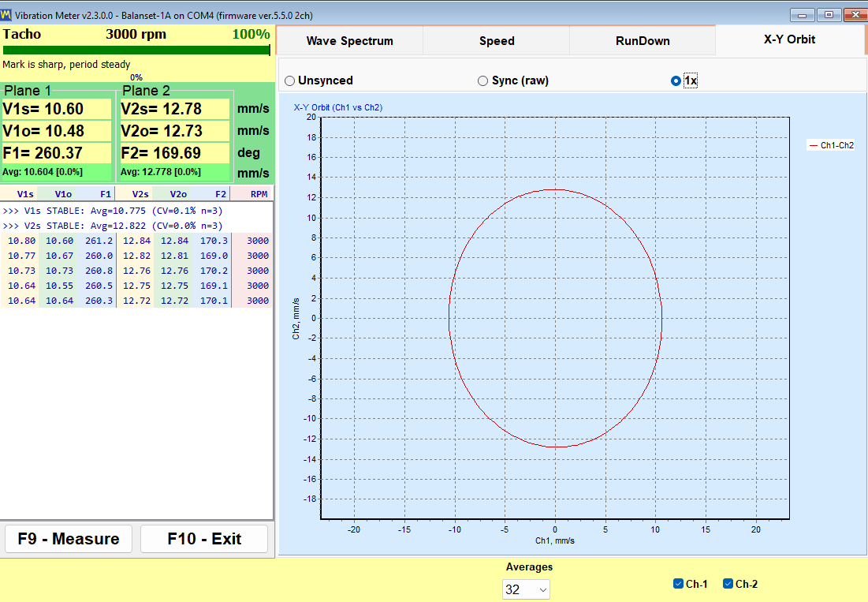Viewport: 868px width, 602px height.
Task: Click the 12.82 cell in V2s column
Action: pos(136,256)
